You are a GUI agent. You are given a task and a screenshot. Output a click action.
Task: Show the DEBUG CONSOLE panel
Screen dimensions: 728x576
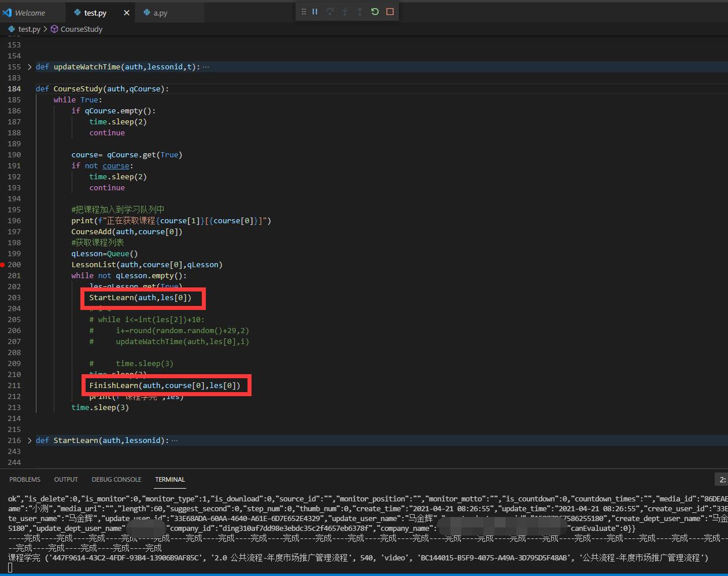[116, 479]
